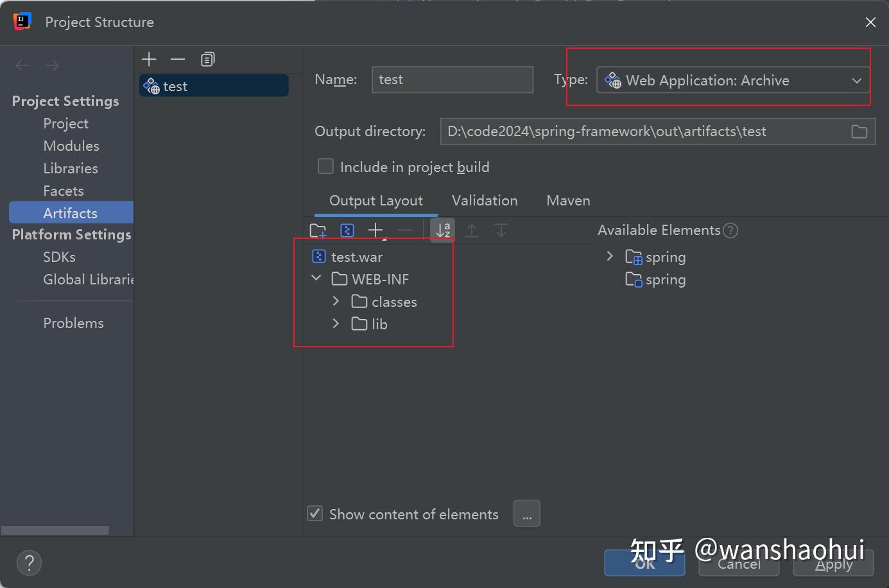Remove the selected artifact using the minus icon

178,59
